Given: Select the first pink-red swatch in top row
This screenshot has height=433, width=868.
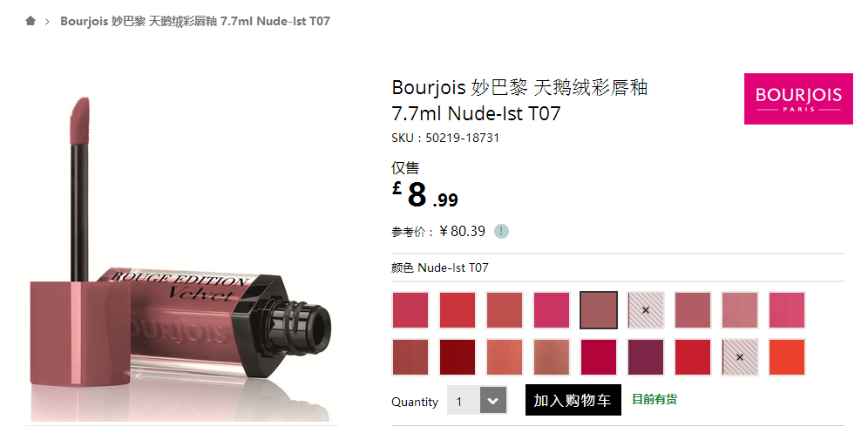Looking at the screenshot, I should (410, 311).
